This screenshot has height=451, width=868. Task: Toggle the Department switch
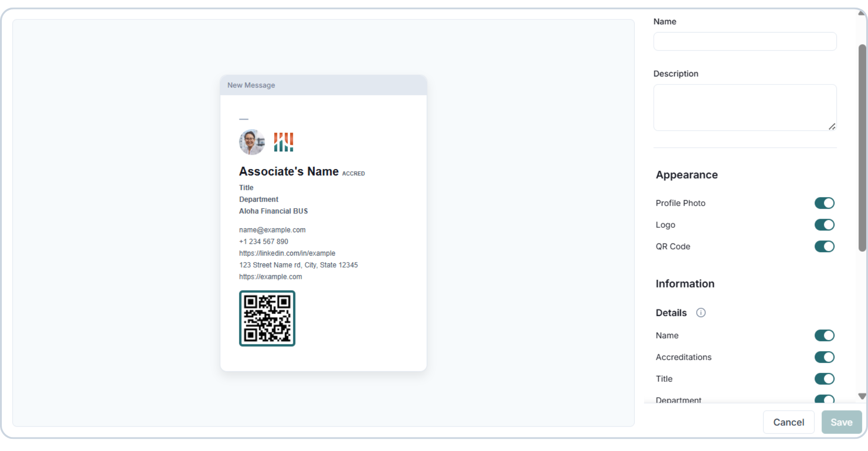point(824,399)
